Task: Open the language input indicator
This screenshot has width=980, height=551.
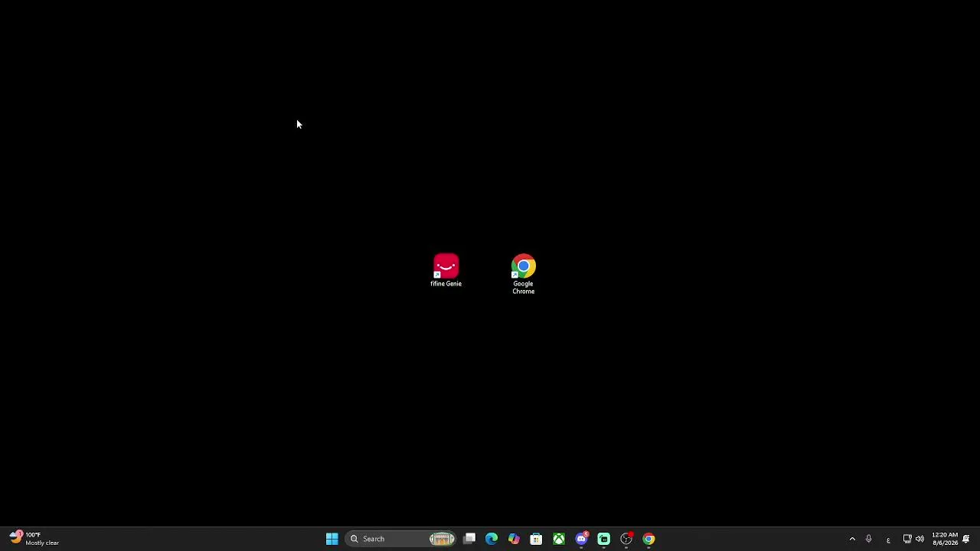Action: pyautogui.click(x=888, y=539)
